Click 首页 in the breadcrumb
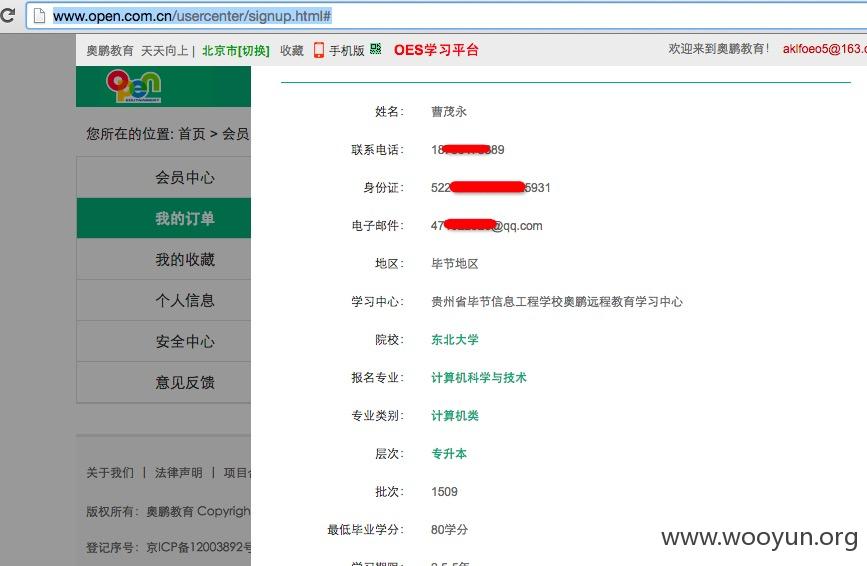Screen dimensions: 867x566 click(191, 134)
